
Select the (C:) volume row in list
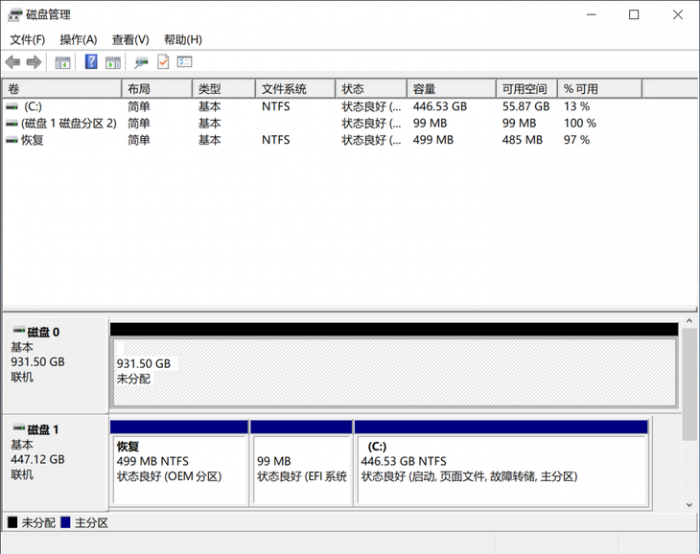[x=349, y=107]
